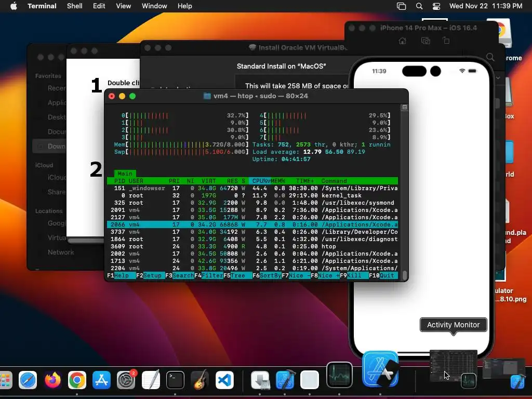This screenshot has height=399, width=532.
Task: Click the menu bar date and time
Action: click(486, 6)
